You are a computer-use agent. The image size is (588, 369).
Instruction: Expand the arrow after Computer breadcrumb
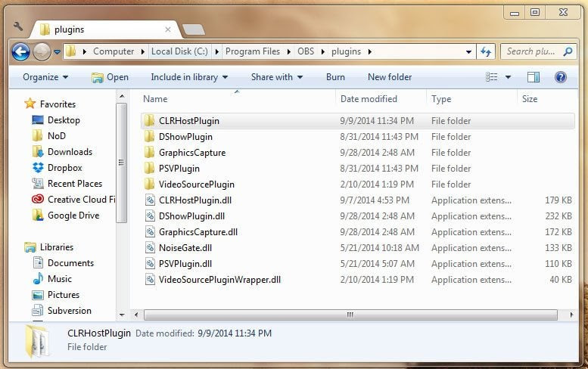point(142,51)
